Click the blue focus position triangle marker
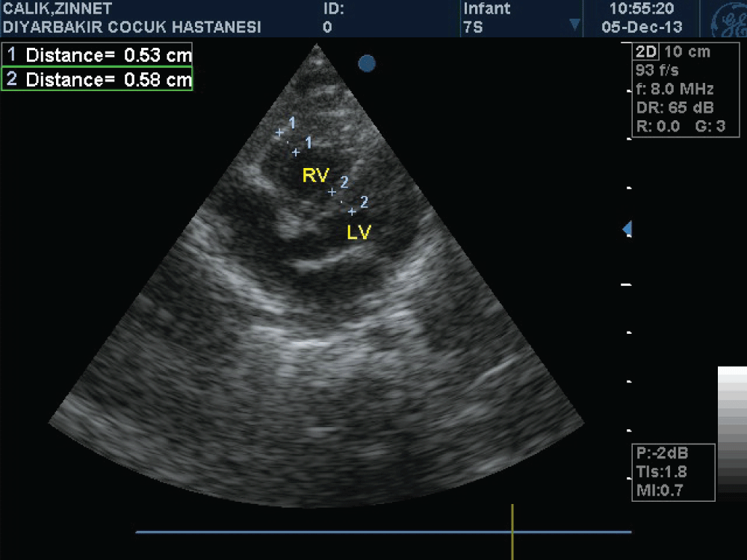 [x=628, y=228]
